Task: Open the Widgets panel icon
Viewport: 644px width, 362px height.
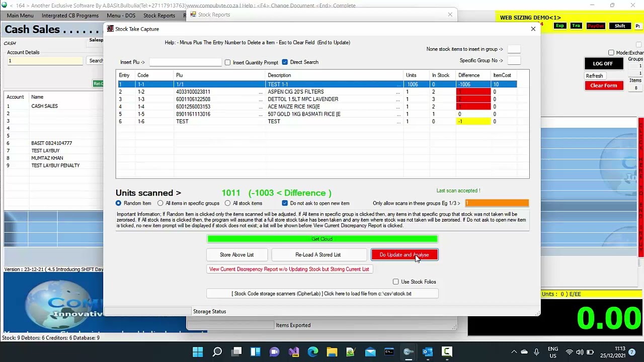Action: click(x=255, y=351)
